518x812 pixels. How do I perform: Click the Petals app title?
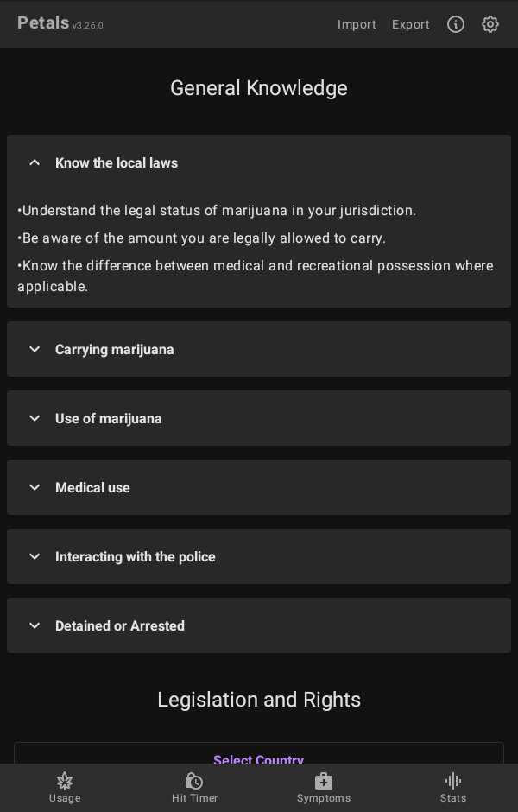[43, 23]
